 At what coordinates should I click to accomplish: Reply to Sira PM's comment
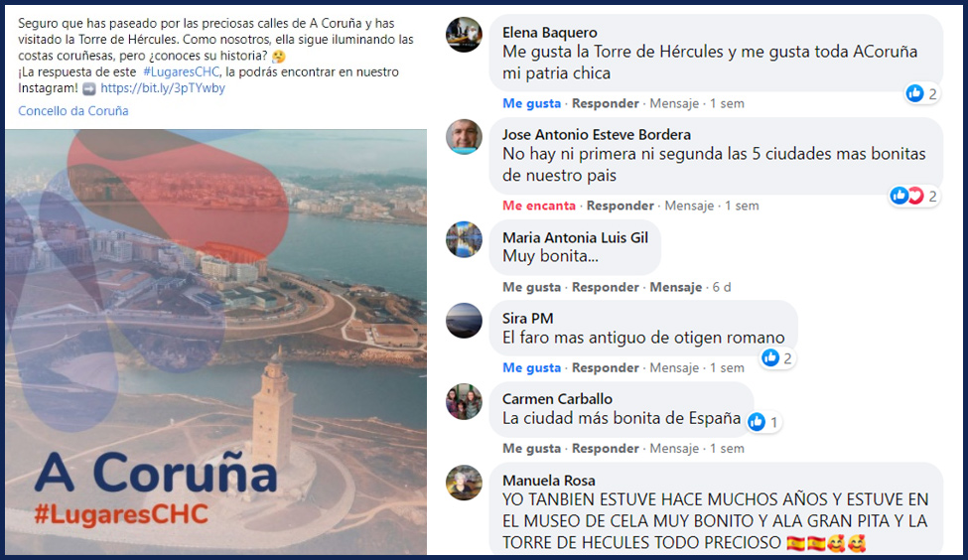pyautogui.click(x=605, y=368)
